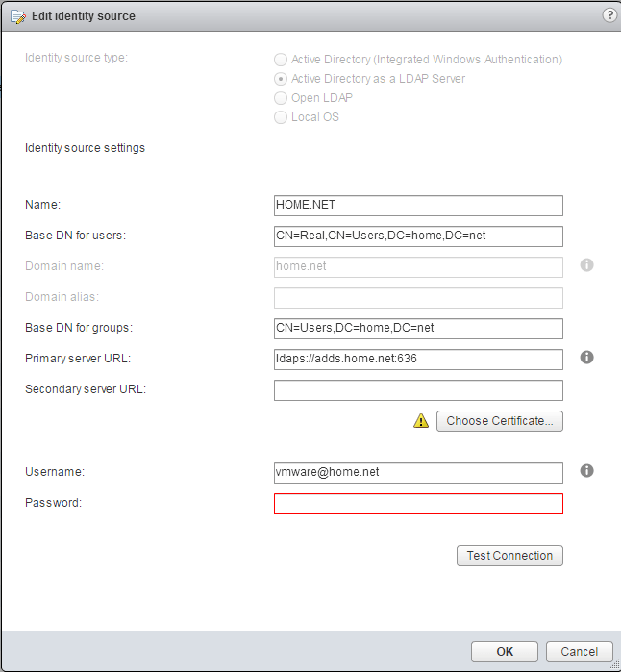The image size is (621, 672).
Task: Open help via question mark icon
Action: [x=609, y=15]
